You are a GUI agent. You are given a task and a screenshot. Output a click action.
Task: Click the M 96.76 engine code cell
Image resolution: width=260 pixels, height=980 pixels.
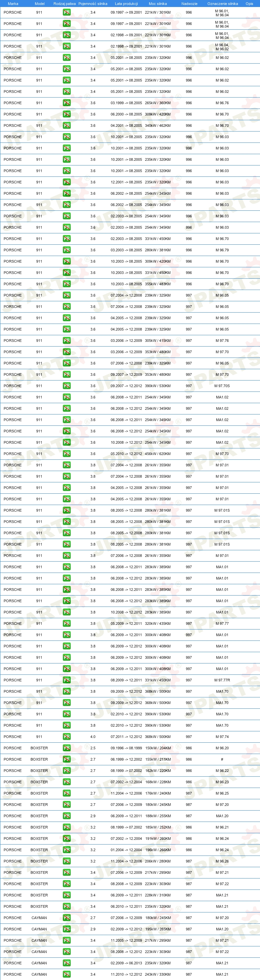coord(222,103)
